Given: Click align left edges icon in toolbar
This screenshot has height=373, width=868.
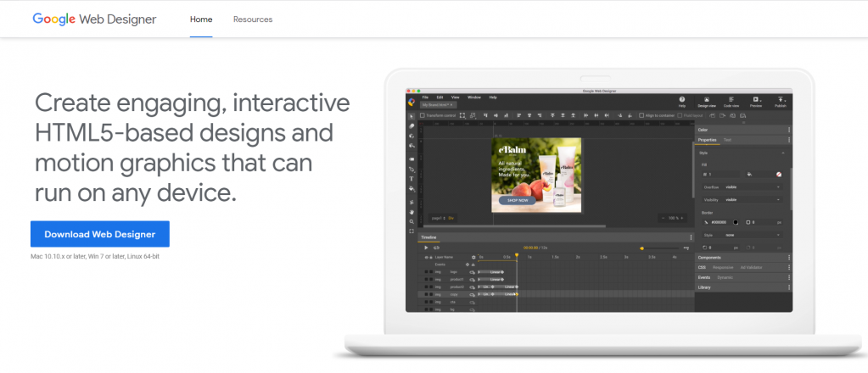Looking at the screenshot, I should click(x=519, y=115).
